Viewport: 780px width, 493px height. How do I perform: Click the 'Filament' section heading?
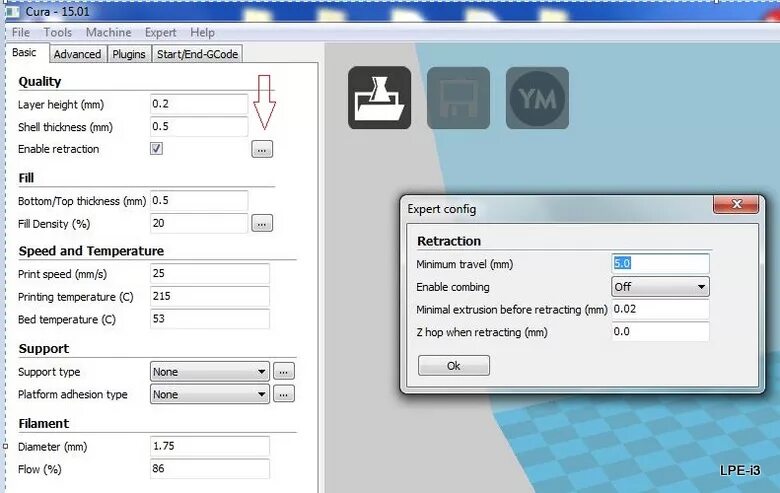44,423
